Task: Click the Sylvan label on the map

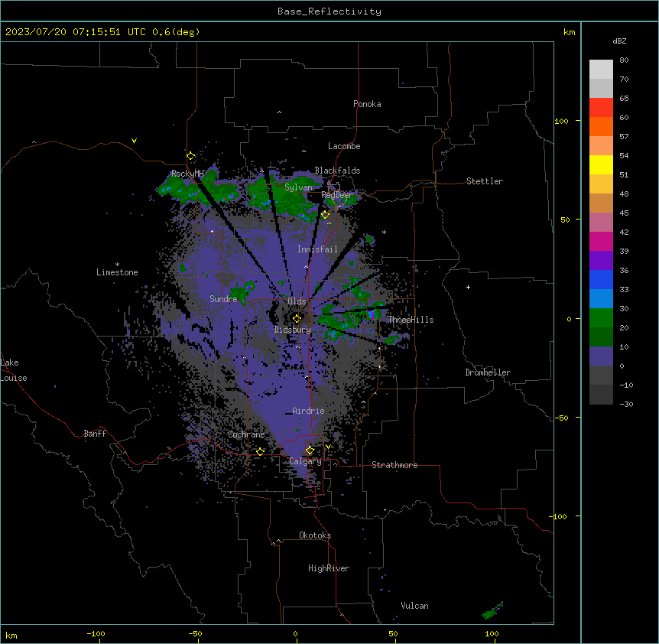Action: coord(298,187)
